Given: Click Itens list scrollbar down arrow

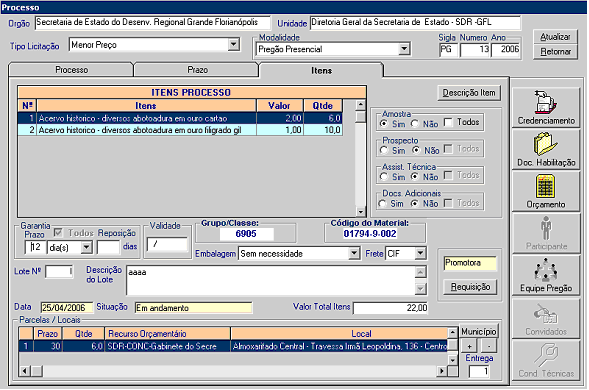Looking at the screenshot, I should [x=360, y=212].
